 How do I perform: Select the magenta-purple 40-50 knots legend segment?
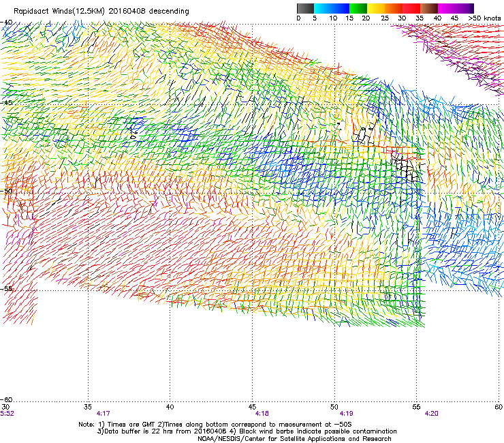456,8
